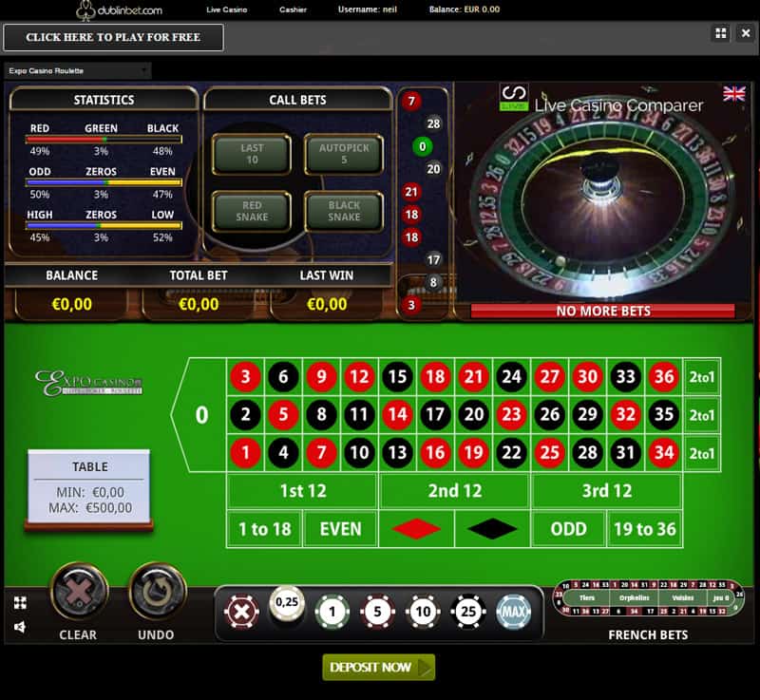Click the STATISTICS panel header
760x700 pixels.
pyautogui.click(x=104, y=100)
